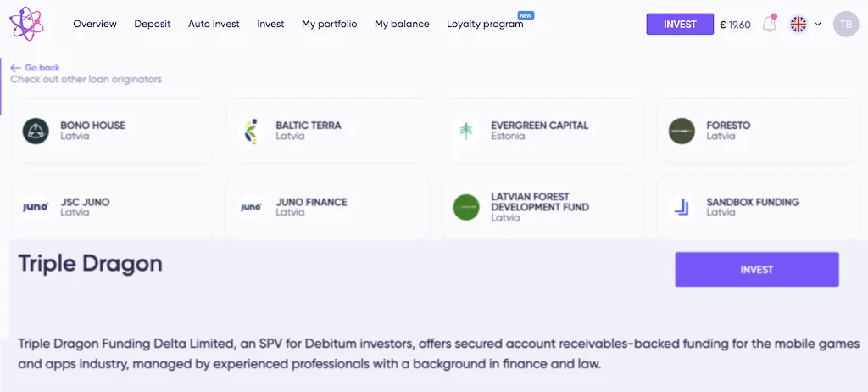
Task: Click the Evergreen Capital tree logo
Action: tap(466, 131)
